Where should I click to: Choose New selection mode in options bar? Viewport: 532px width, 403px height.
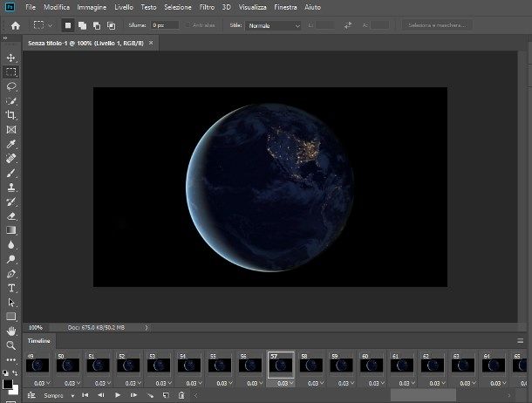(68, 25)
